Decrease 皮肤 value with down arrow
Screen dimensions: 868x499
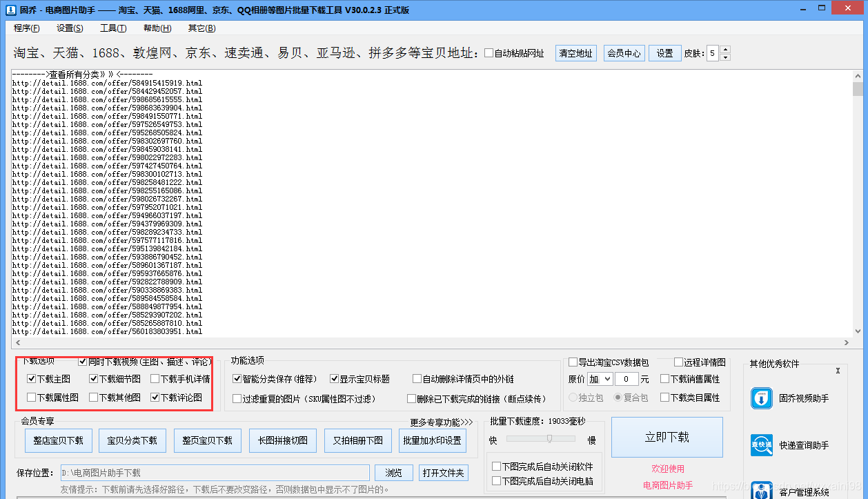(724, 57)
